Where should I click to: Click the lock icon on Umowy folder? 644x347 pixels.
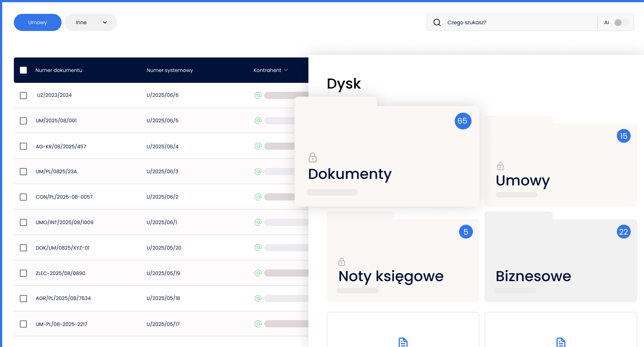pos(500,166)
